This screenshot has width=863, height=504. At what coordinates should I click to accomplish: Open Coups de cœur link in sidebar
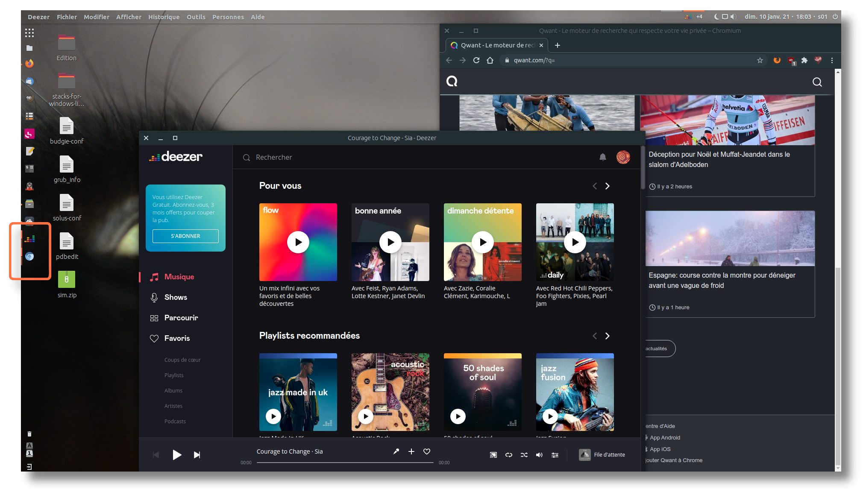(x=182, y=360)
